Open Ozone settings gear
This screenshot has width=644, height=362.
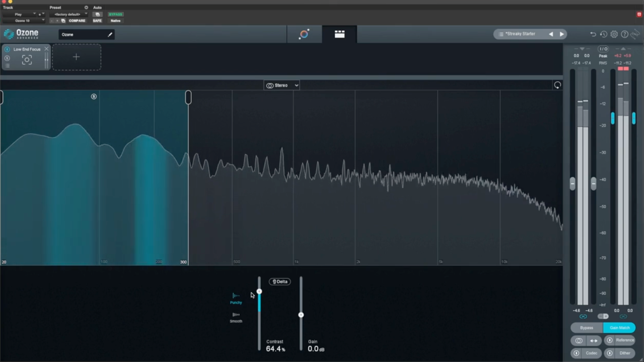tap(614, 34)
